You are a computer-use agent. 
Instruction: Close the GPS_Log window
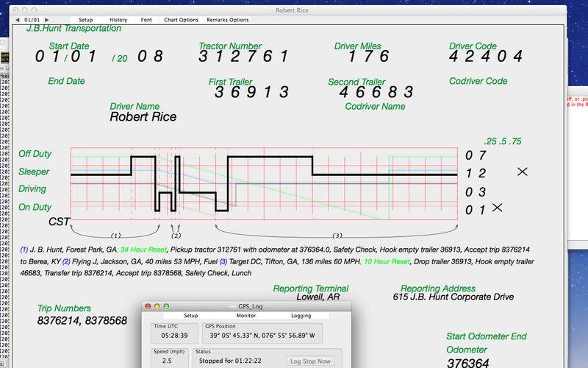pos(148,306)
